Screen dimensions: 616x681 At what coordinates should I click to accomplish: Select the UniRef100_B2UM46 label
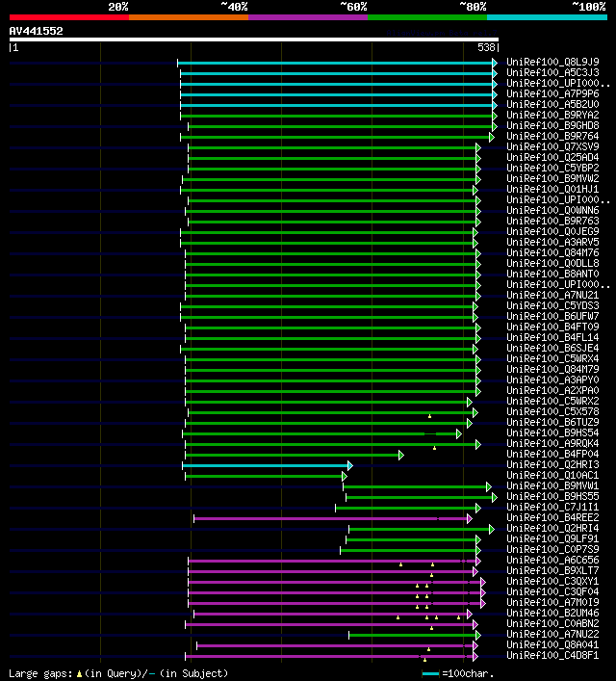[x=552, y=613]
